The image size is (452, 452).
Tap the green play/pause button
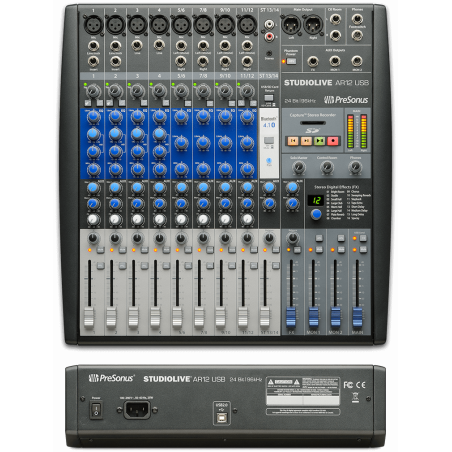tap(319, 141)
